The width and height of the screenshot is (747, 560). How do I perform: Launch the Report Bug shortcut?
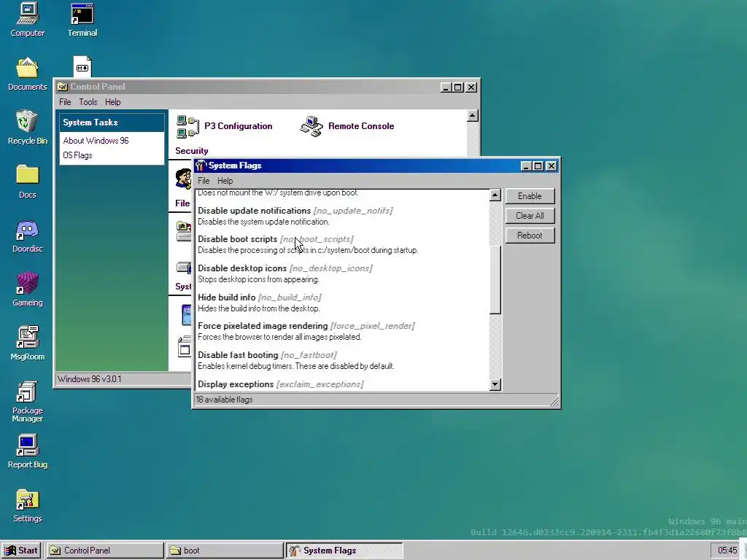(x=27, y=451)
